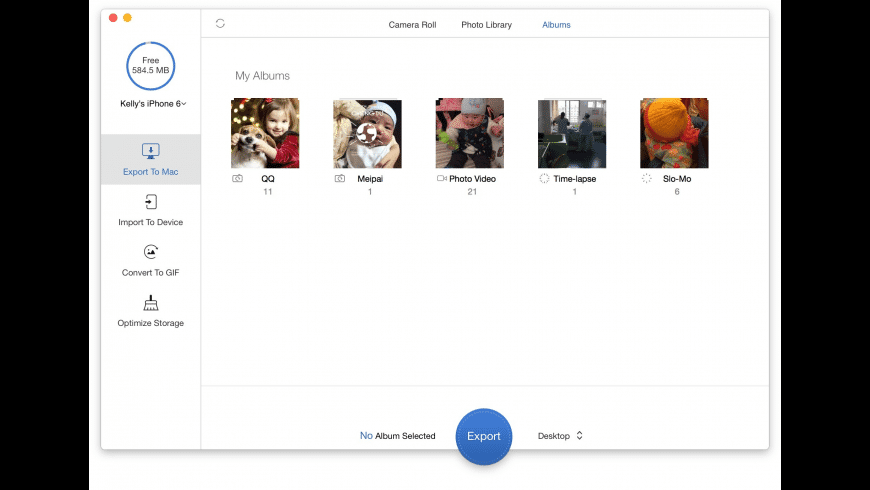This screenshot has height=490, width=870.
Task: Click camera icon beside Meipai album
Action: point(340,179)
